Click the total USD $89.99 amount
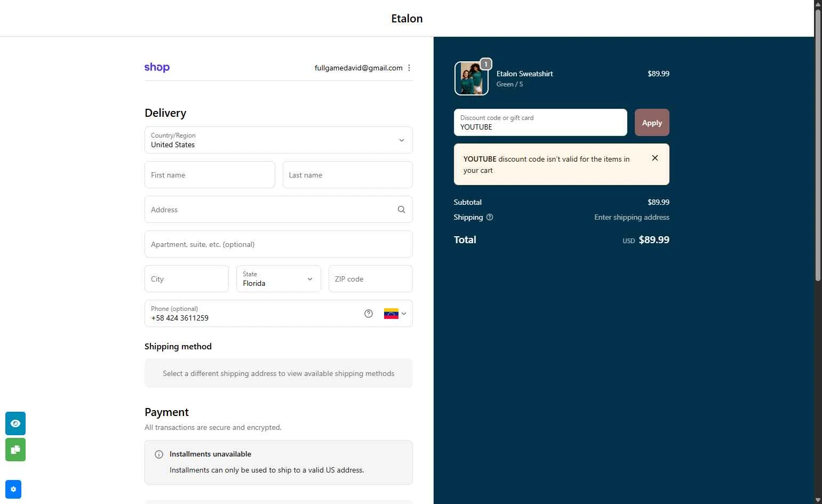 tap(646, 240)
